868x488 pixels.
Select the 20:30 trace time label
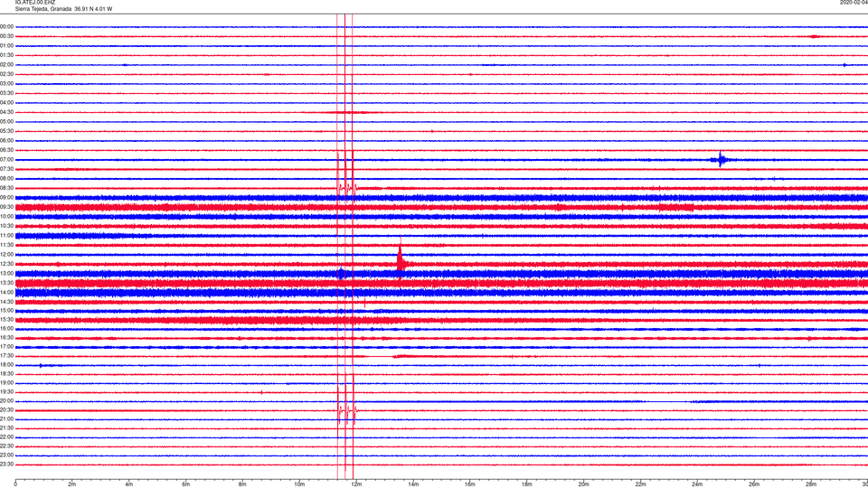[7, 410]
